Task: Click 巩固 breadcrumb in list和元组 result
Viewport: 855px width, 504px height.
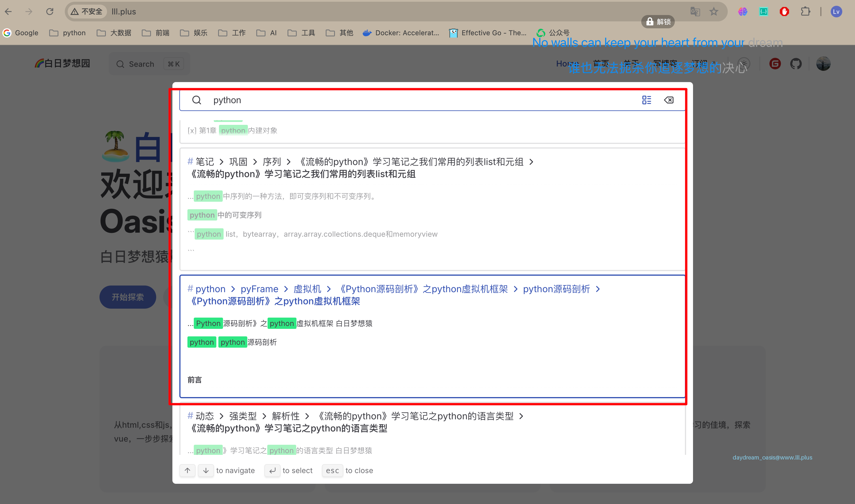Action: click(x=238, y=162)
